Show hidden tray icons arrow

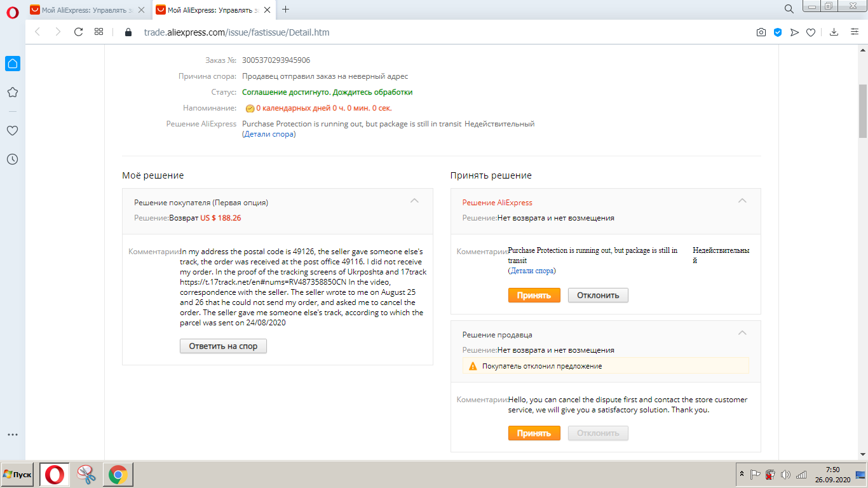point(742,475)
